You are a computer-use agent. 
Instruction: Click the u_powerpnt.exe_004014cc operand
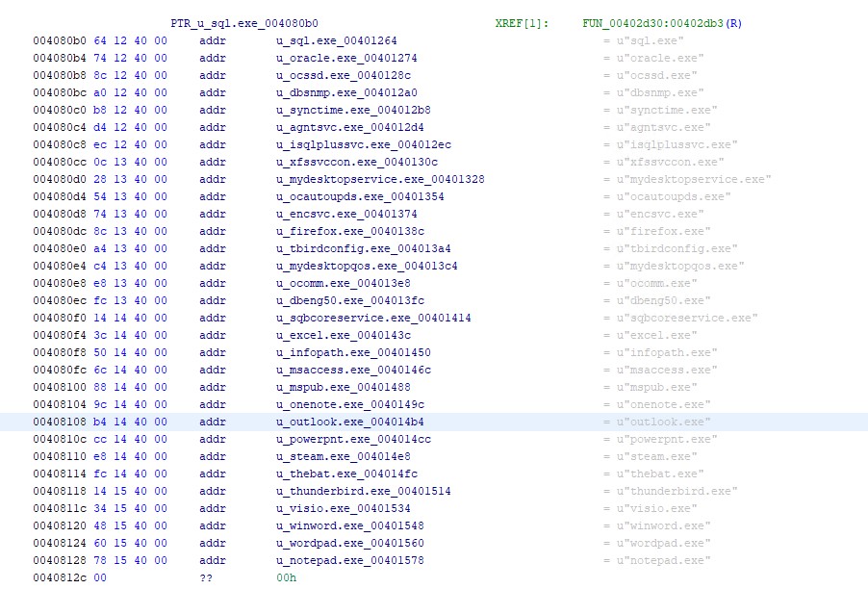point(356,439)
